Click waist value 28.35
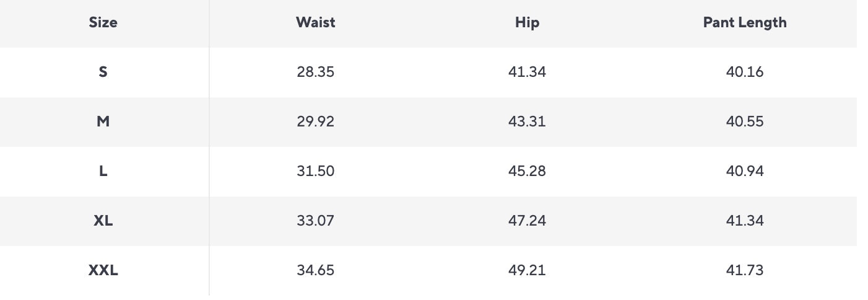This screenshot has height=300, width=868. (315, 72)
